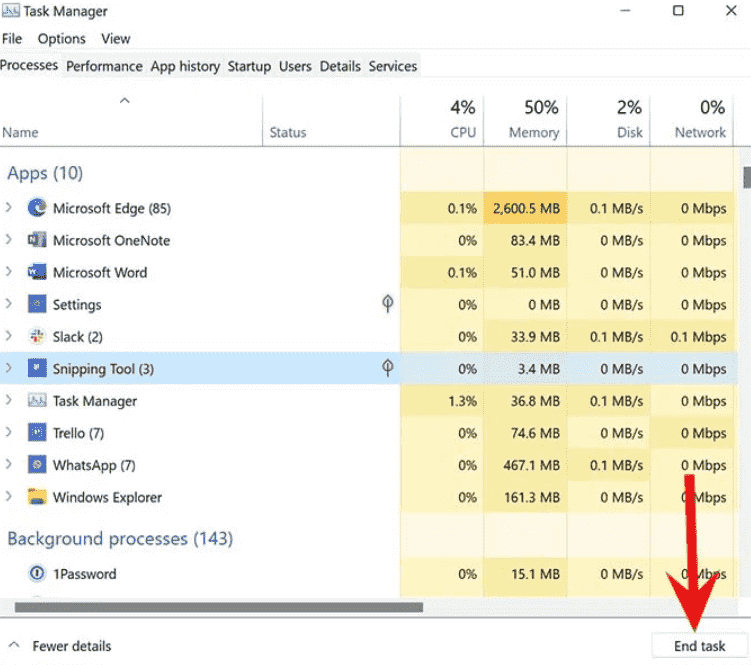The image size is (751, 665).
Task: Click the Settings app icon
Action: point(37,304)
